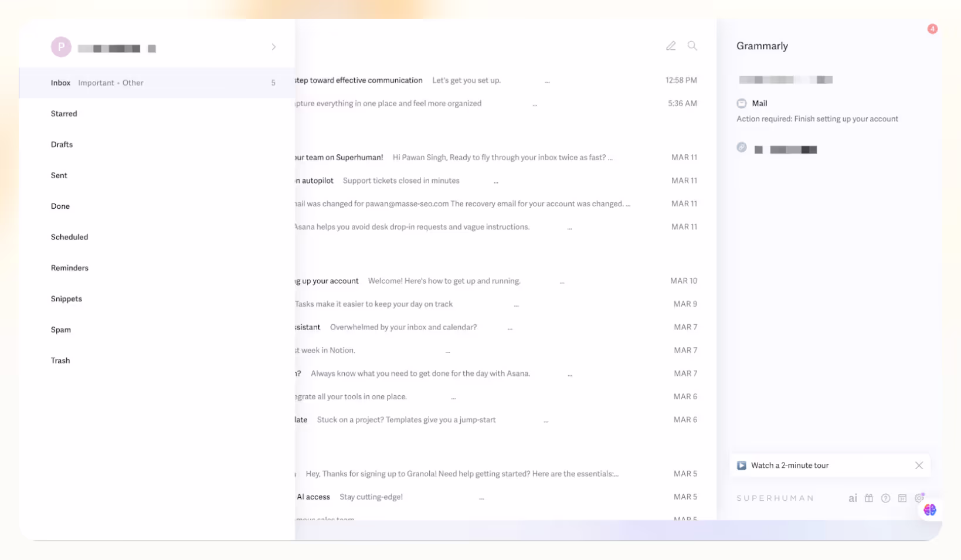Open 'Overwhelmed by your inbox and calendar?' email

[x=496, y=327]
